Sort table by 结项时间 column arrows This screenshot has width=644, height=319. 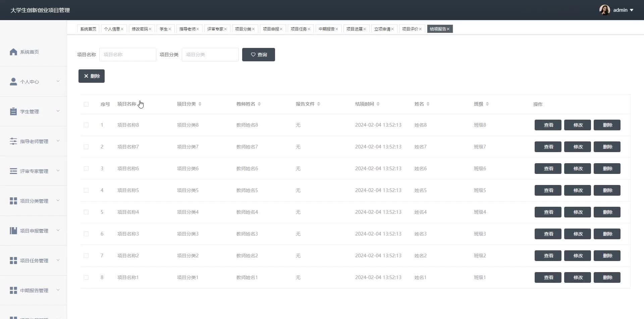pyautogui.click(x=378, y=104)
